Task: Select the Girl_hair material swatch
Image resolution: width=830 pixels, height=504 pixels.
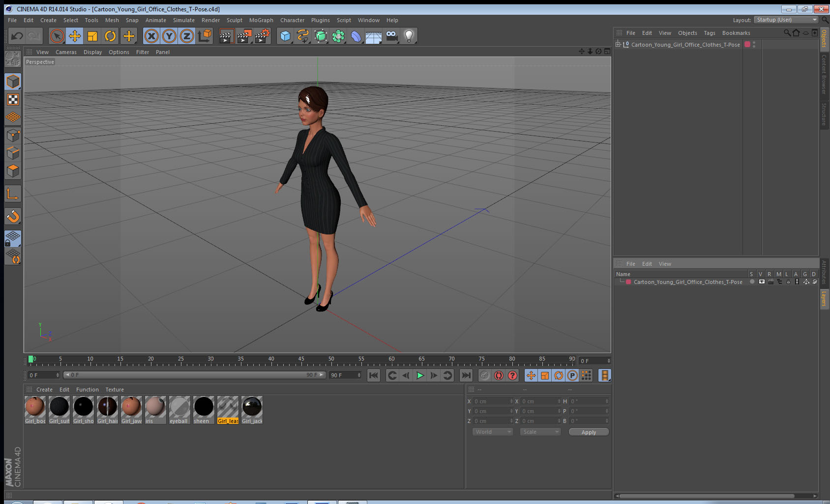Action: click(107, 410)
